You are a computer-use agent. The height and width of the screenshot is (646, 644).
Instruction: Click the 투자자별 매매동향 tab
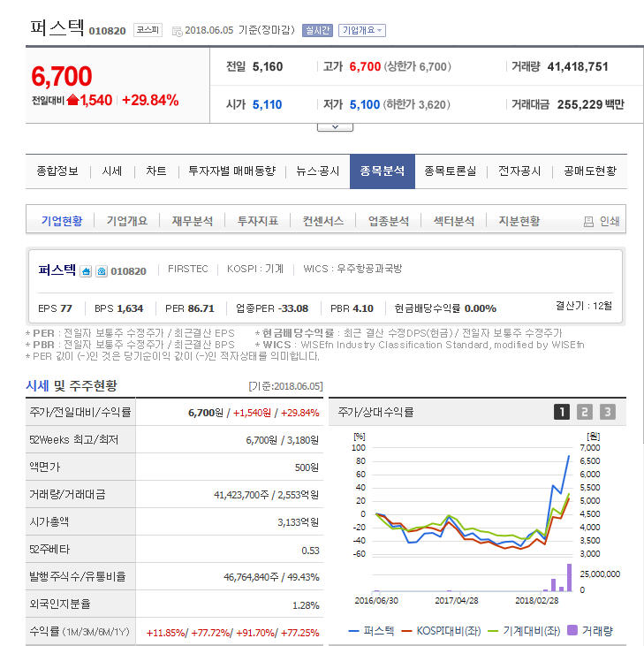(231, 171)
